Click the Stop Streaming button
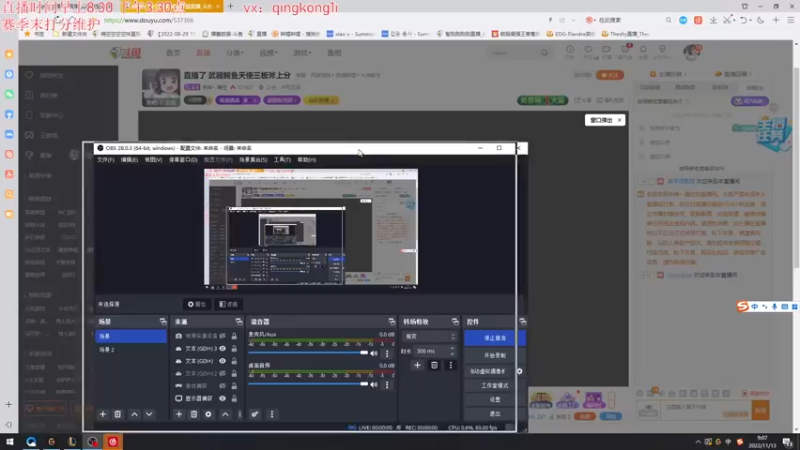Image resolution: width=800 pixels, height=450 pixels. [x=494, y=338]
